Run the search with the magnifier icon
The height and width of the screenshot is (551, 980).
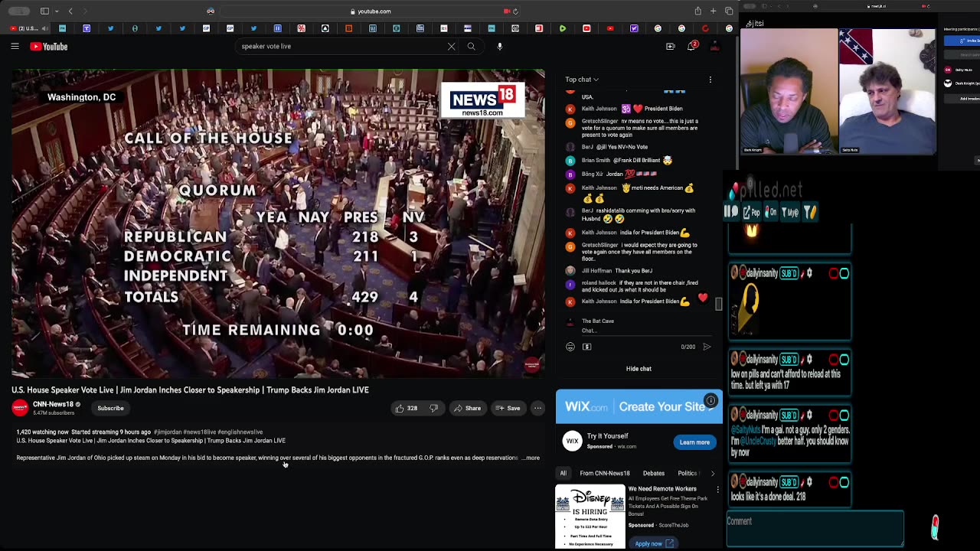point(471,47)
